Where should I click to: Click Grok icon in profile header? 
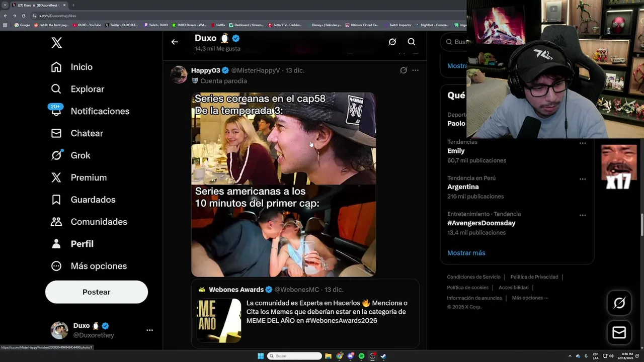[x=392, y=42]
